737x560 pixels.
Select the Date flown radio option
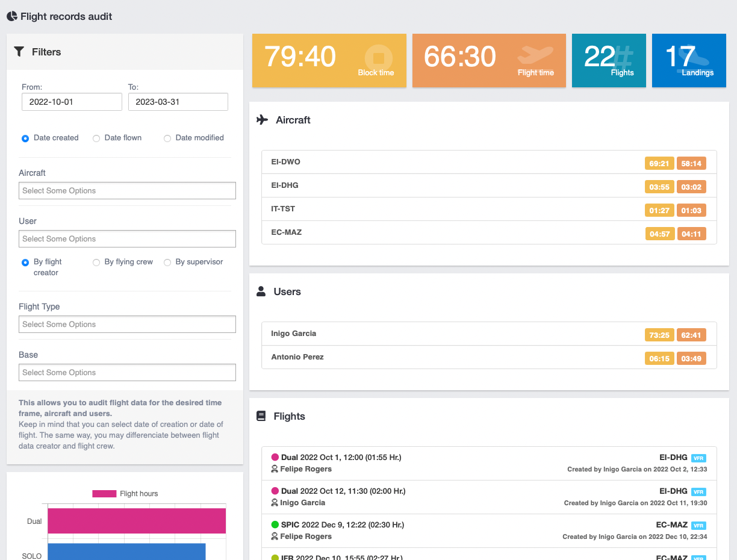click(x=96, y=138)
